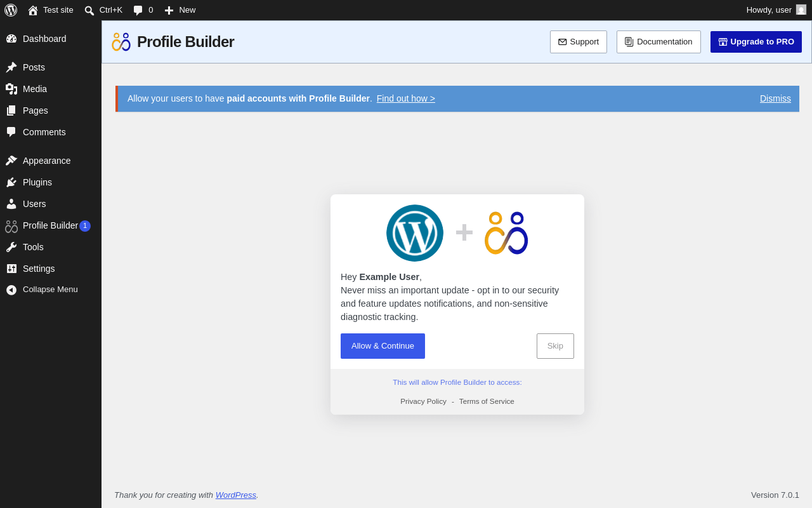Viewport: 812px width, 508px height.
Task: Dismiss the paid accounts notice
Action: tap(775, 98)
